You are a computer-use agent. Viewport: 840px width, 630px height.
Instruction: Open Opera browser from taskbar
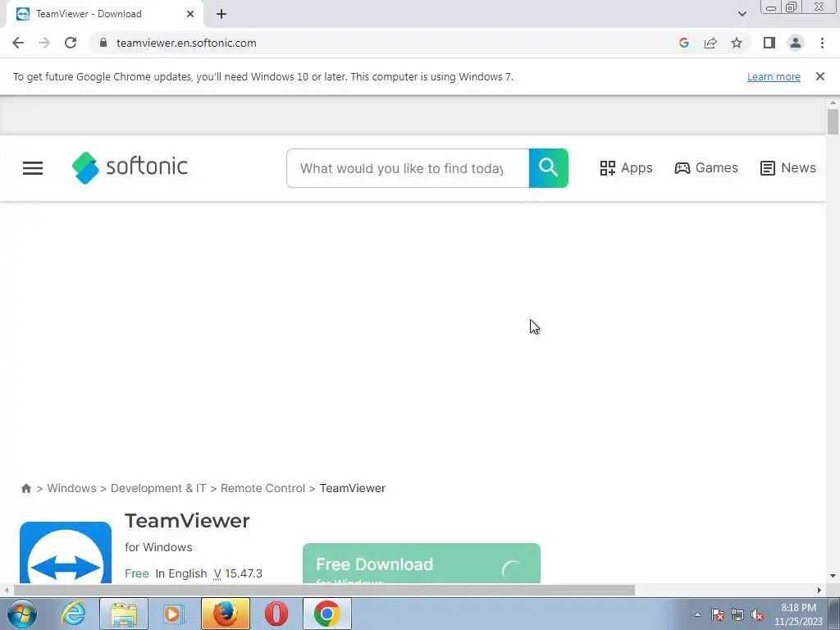tap(276, 614)
